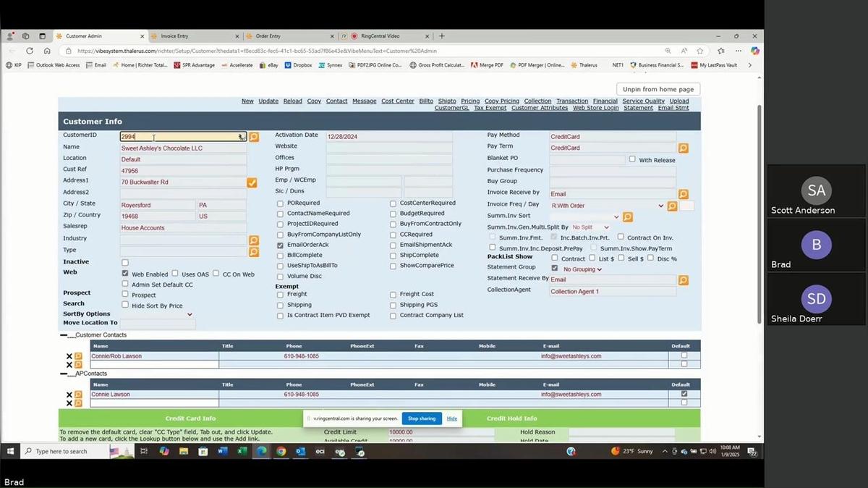Open the Industry lookup icon
This screenshot has height=488, width=868.
(254, 240)
